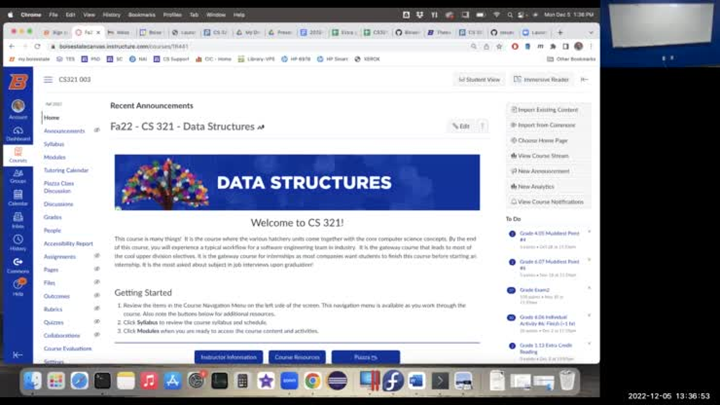
Task: Toggle the hamburger course menu icon
Action: 47,79
